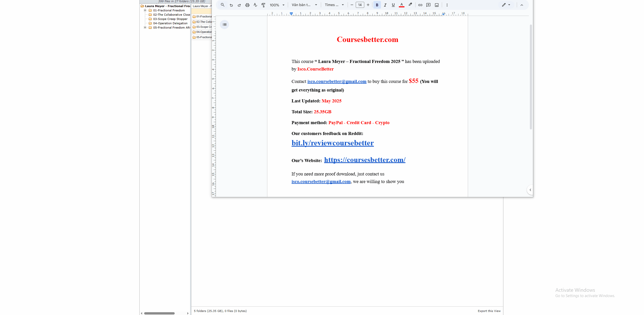Open the 100% zoom dropdown
This screenshot has width=644, height=315.
(x=277, y=5)
